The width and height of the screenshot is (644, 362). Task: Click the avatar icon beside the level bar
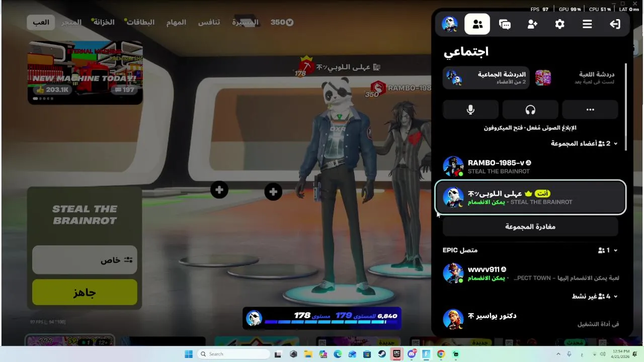pos(254,318)
